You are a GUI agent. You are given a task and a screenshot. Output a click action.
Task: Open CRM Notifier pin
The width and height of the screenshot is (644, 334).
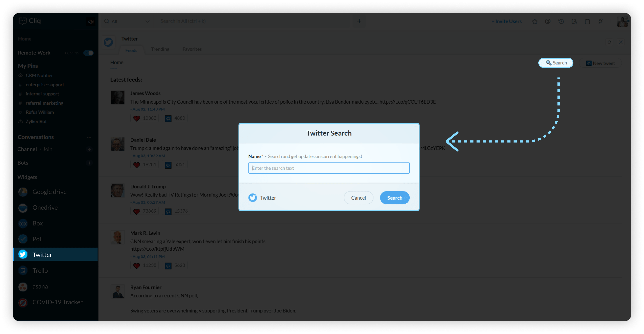coord(39,75)
